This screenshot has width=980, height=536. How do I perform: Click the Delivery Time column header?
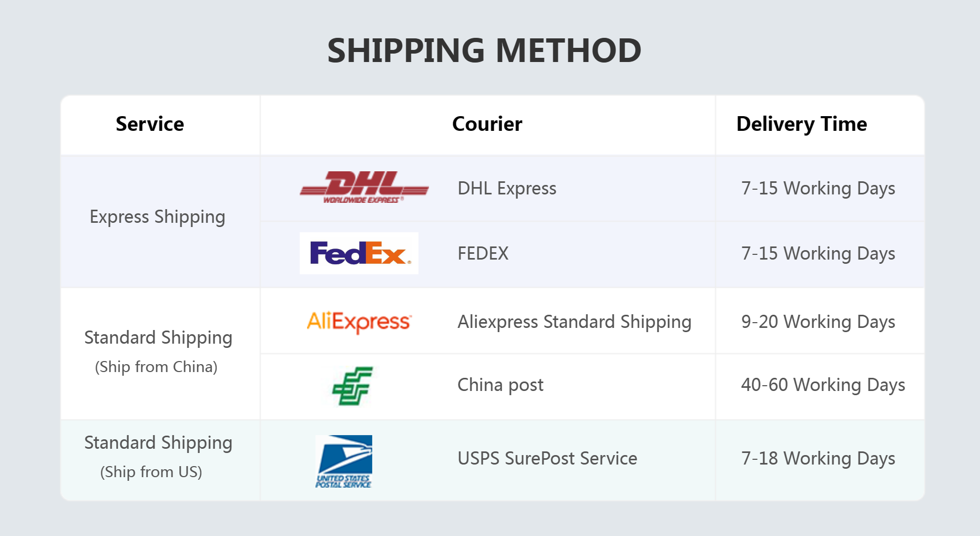[801, 124]
